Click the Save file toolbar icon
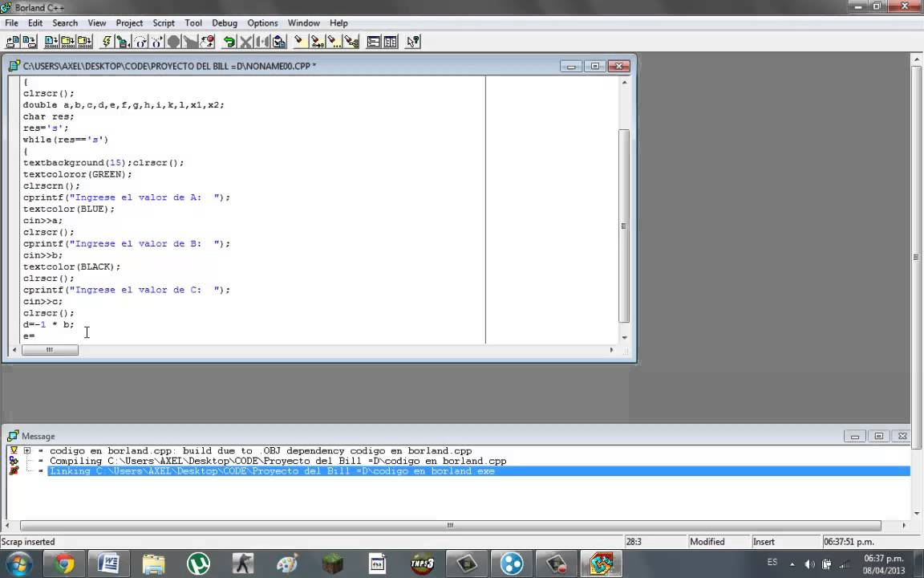 30,41
